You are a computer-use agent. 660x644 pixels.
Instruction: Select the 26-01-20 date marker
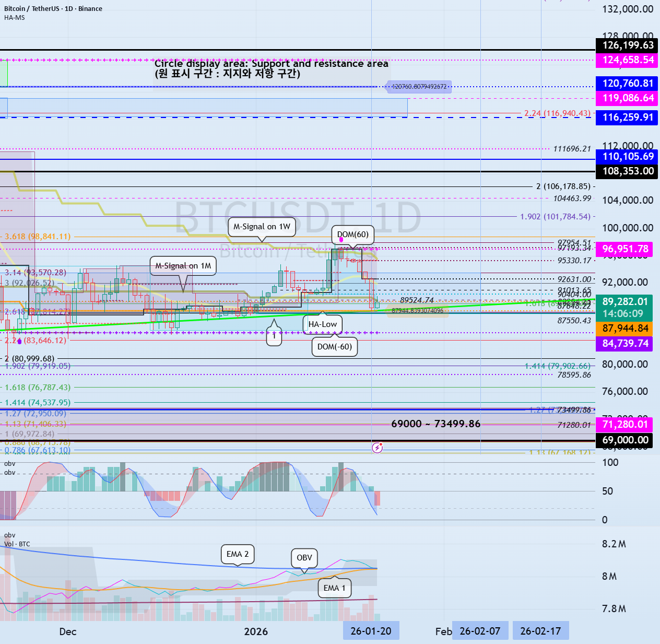tap(371, 631)
